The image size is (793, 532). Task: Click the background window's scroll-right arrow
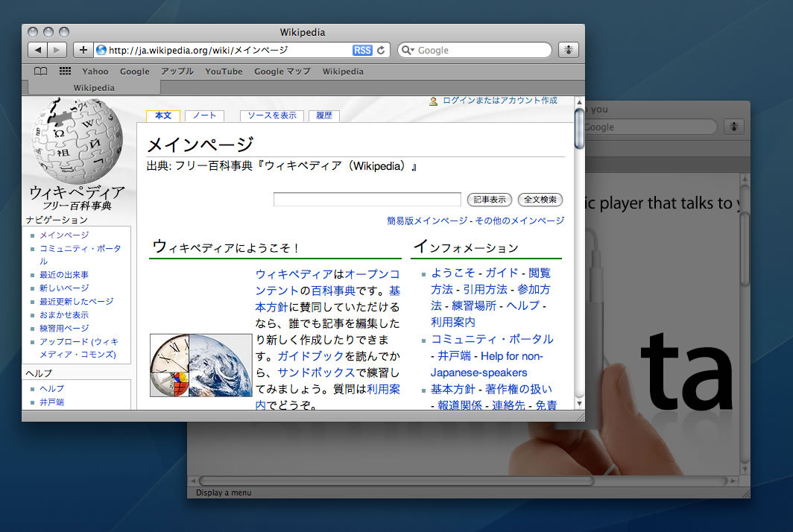pyautogui.click(x=733, y=481)
